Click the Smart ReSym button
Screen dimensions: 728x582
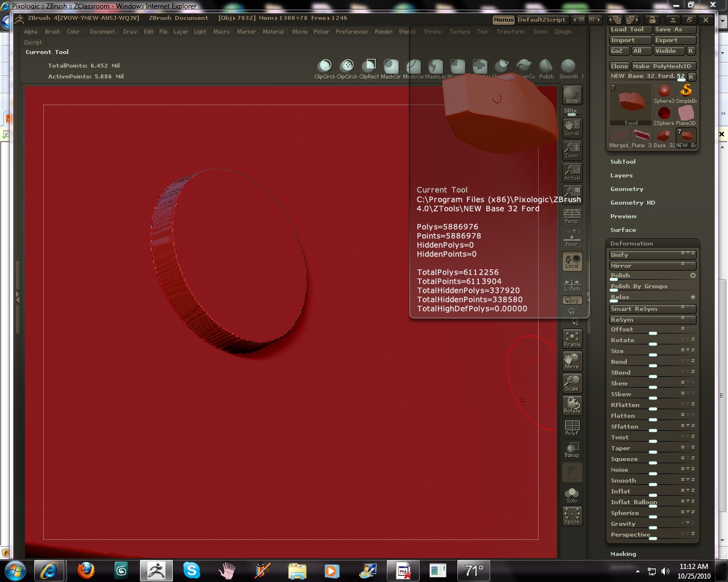653,309
